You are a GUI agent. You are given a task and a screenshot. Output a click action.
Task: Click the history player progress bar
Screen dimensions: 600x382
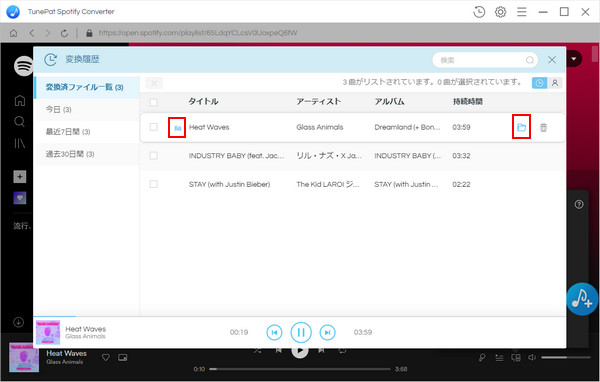pos(300,317)
